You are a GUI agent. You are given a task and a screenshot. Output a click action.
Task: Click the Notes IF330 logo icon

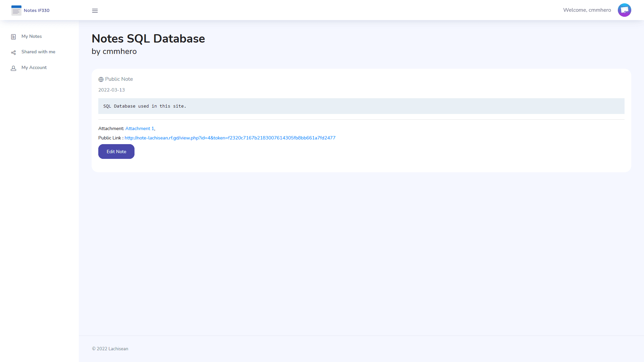[x=16, y=10]
